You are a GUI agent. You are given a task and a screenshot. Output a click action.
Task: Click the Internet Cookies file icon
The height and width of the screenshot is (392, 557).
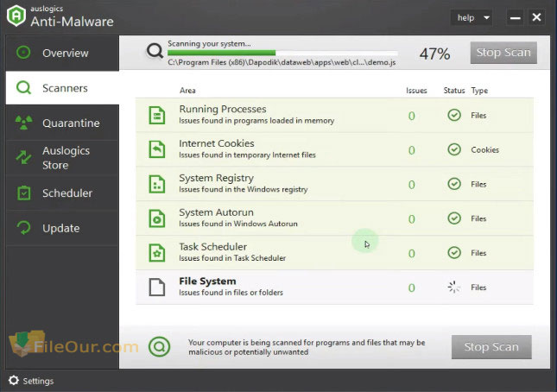[x=156, y=149]
